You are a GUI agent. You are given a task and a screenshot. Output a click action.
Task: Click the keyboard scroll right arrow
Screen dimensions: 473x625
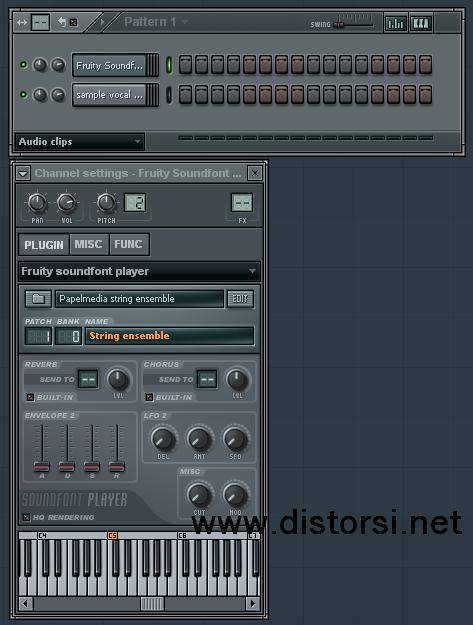coord(252,603)
